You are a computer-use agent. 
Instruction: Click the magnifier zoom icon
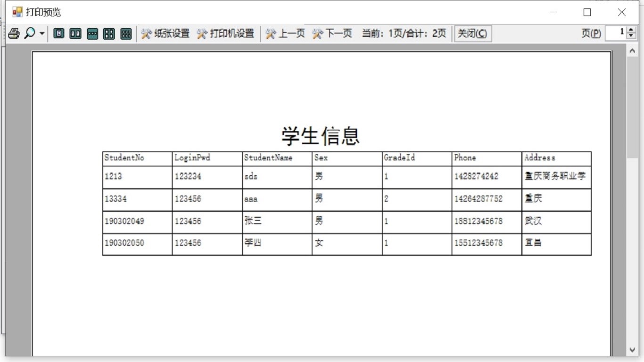click(x=30, y=33)
